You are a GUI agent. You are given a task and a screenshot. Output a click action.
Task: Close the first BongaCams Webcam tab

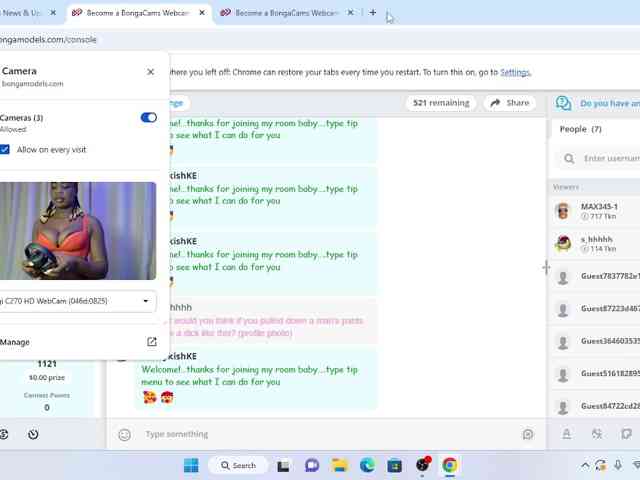(202, 13)
